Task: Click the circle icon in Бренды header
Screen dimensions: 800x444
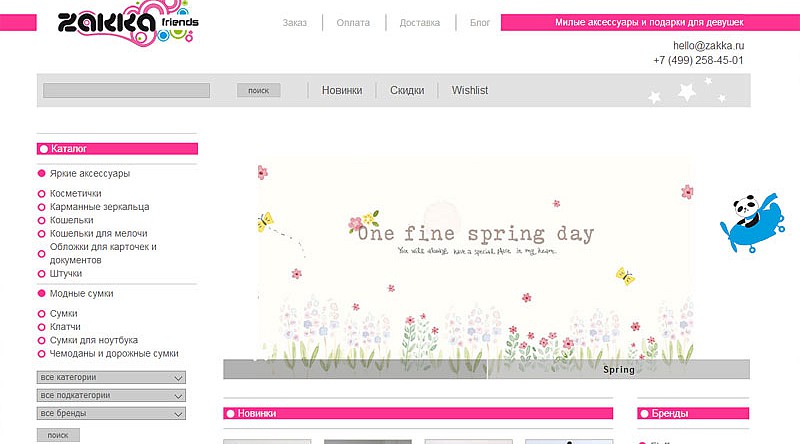Action: point(644,413)
